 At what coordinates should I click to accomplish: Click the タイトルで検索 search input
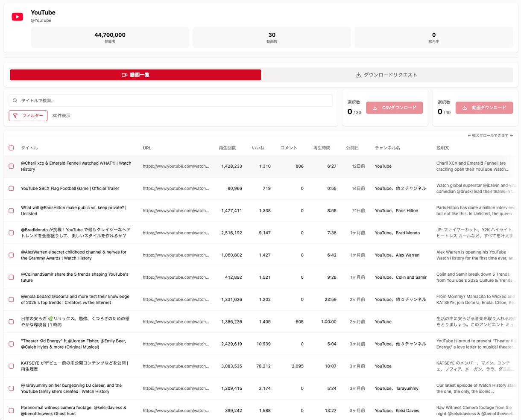point(171,101)
